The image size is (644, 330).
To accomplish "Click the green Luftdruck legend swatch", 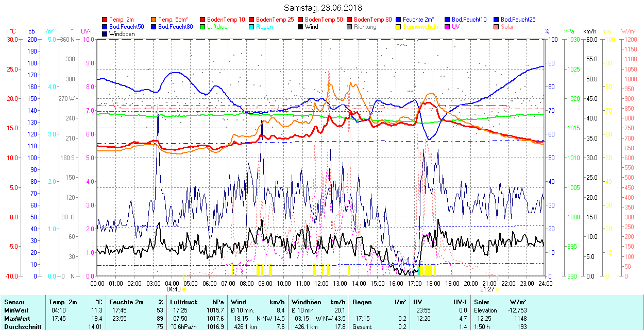I will pos(203,27).
